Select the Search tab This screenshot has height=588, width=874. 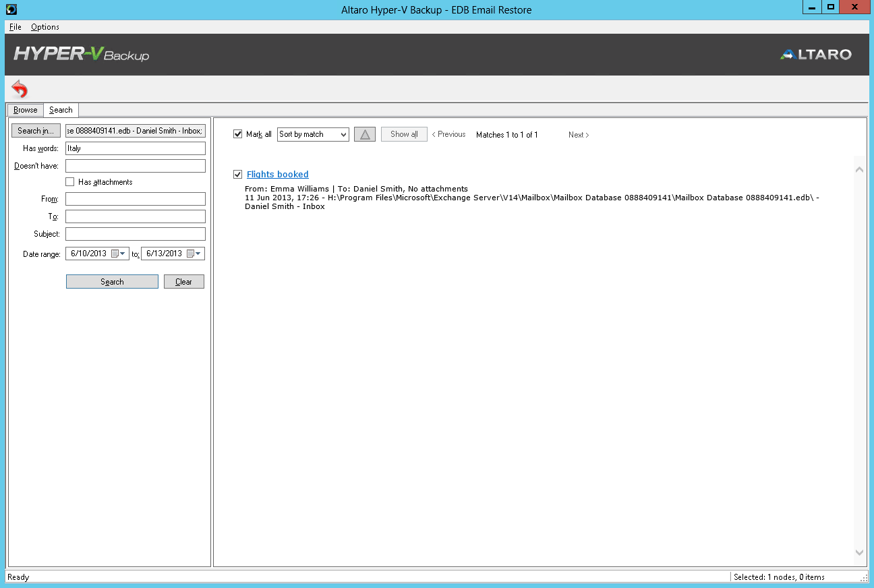(61, 110)
